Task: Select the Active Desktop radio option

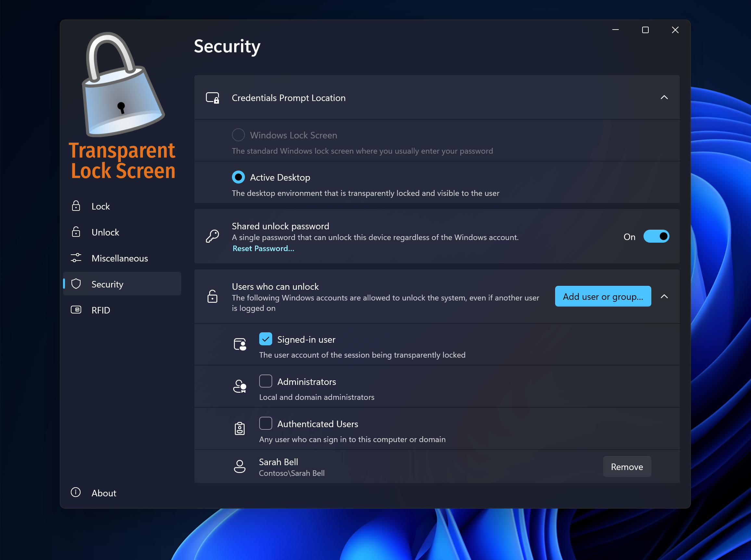Action: [x=238, y=177]
